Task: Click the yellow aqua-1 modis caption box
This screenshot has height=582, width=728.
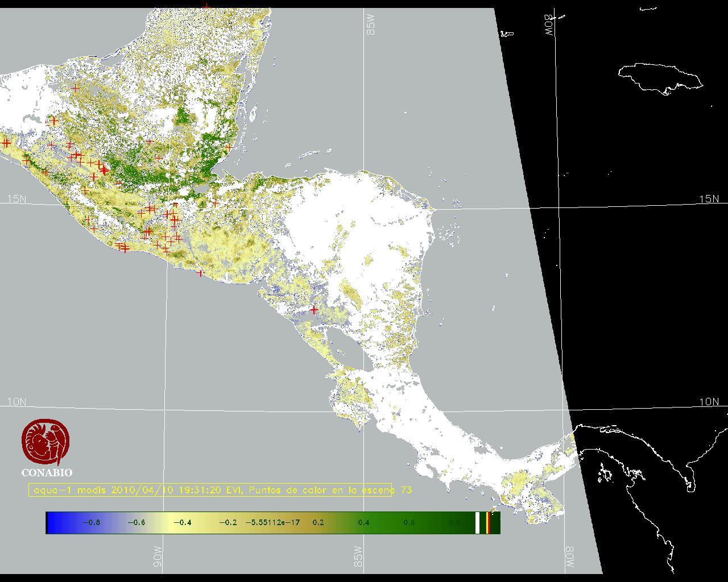Action: [210, 490]
